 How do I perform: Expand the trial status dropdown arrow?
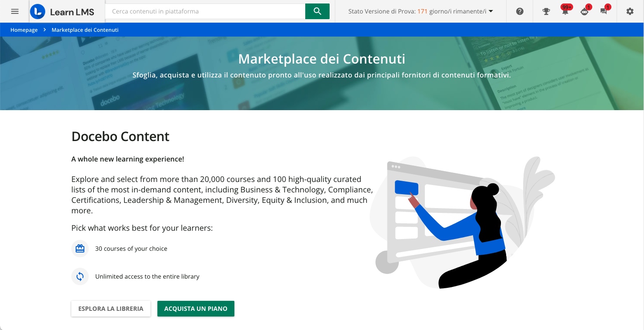tap(491, 11)
